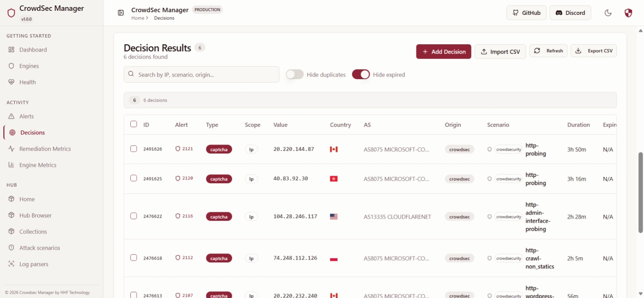Click the Add Decision button
The width and height of the screenshot is (644, 298).
[444, 52]
